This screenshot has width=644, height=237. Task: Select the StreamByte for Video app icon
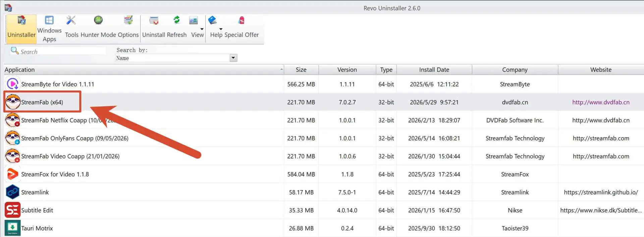coord(12,84)
